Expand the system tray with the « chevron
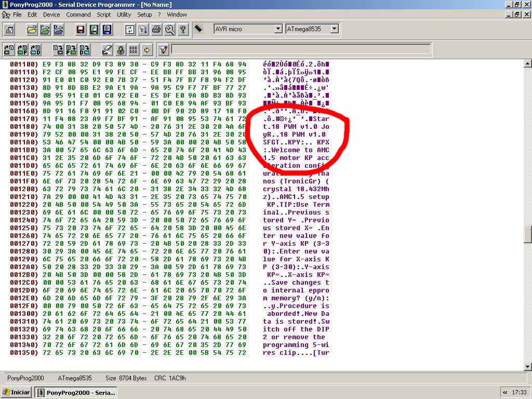 tap(505, 392)
